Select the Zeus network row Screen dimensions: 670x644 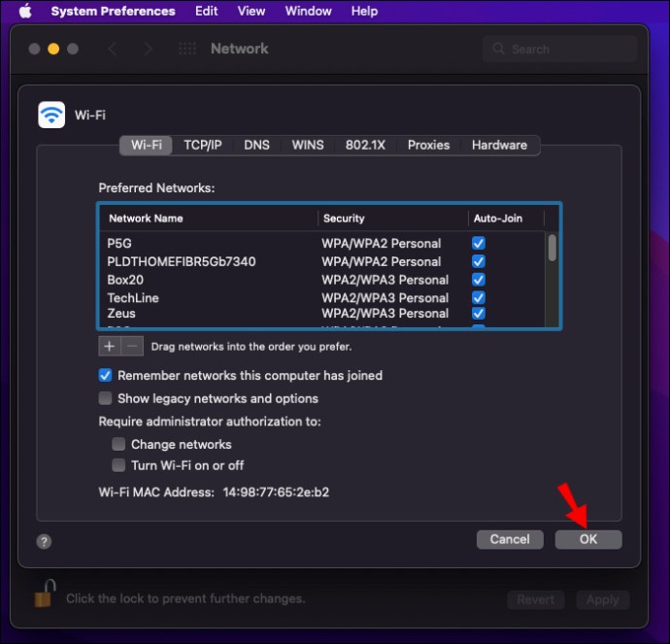pyautogui.click(x=322, y=313)
